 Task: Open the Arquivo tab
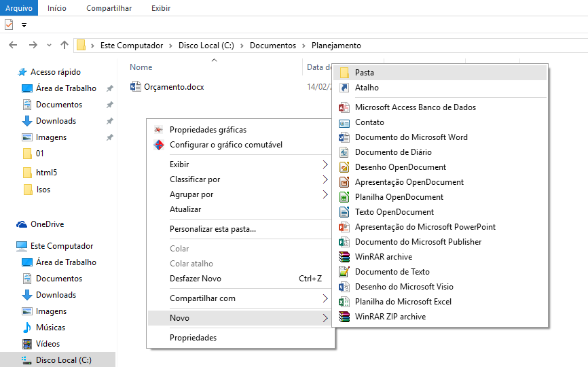click(19, 8)
